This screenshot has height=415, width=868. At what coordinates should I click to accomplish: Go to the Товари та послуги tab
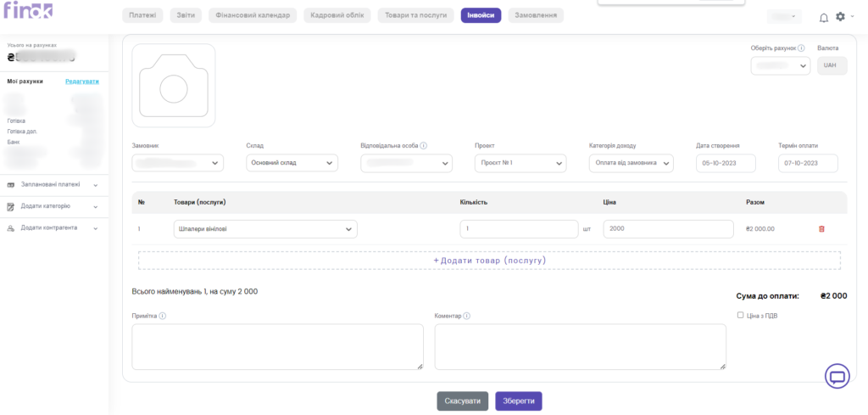(x=415, y=15)
